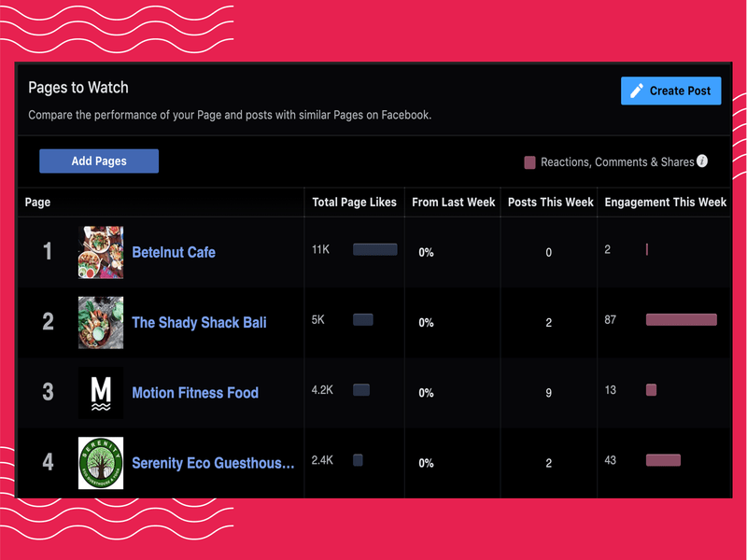Click the pencil icon in Create Post
Screen dimensions: 747x560
click(637, 91)
